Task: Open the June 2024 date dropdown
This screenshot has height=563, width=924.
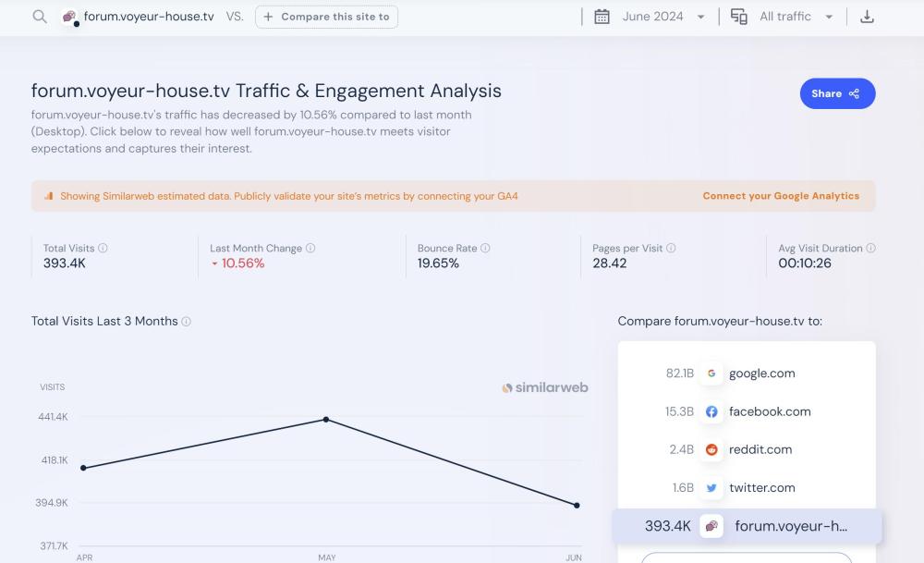Action: [x=663, y=17]
